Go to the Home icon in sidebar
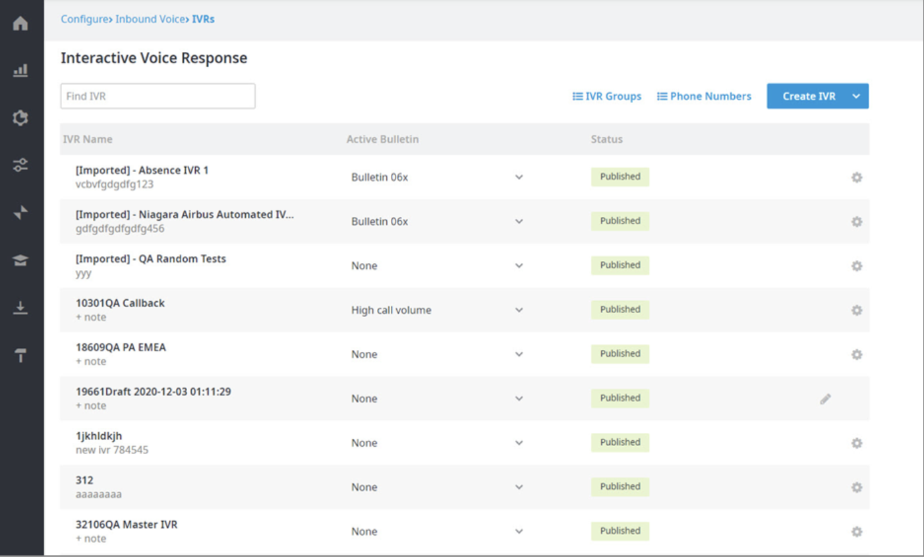Screen dimensions: 924x560 point(20,23)
